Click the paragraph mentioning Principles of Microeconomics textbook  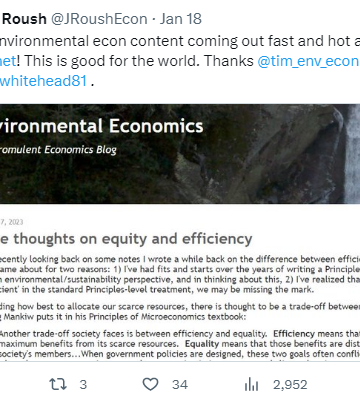180,311
